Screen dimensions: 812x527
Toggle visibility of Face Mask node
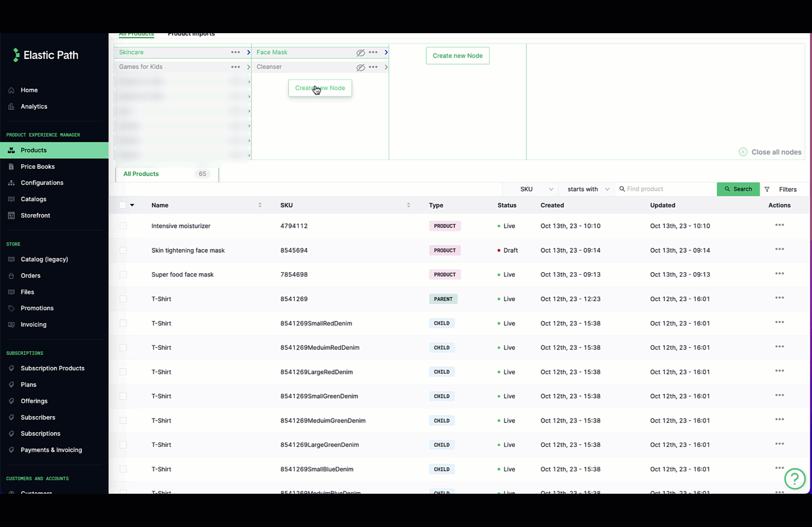(360, 53)
